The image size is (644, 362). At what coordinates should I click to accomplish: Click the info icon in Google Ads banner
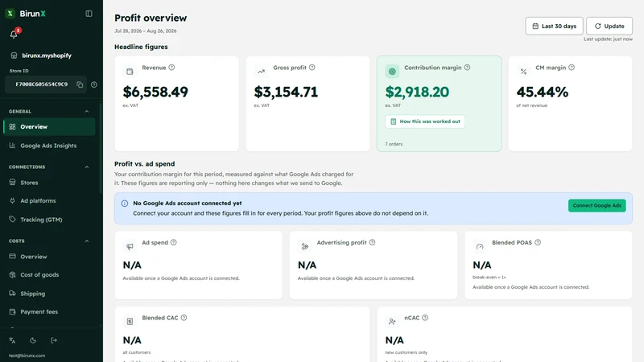[125, 204]
